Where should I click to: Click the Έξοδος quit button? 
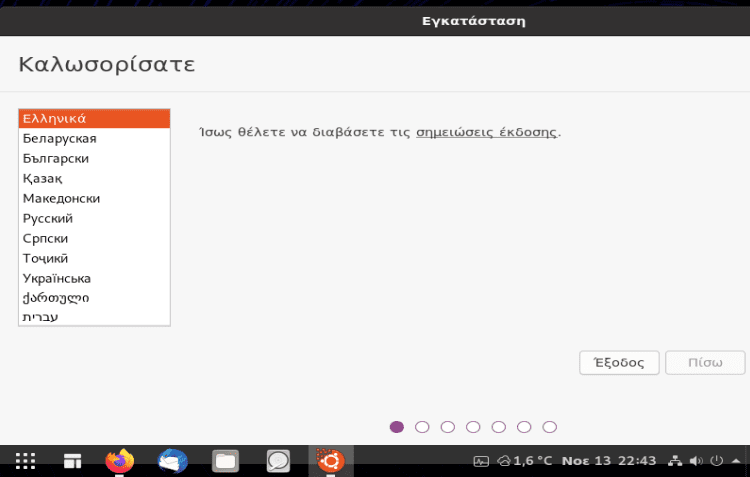click(619, 363)
